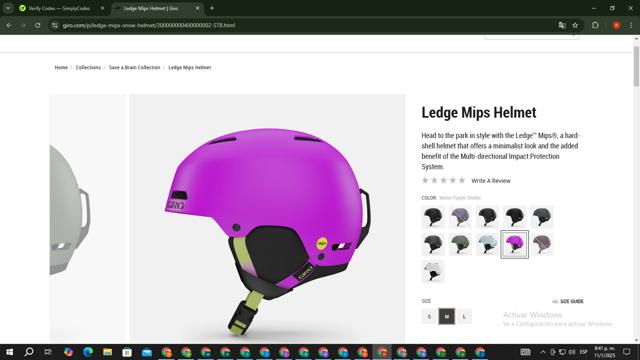The height and width of the screenshot is (360, 640).
Task: Open the Windows notification center
Action: point(627,352)
